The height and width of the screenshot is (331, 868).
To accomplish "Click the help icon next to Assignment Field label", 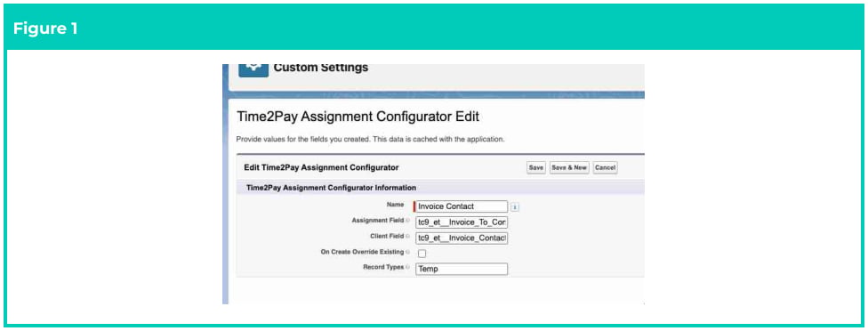I will [x=407, y=221].
